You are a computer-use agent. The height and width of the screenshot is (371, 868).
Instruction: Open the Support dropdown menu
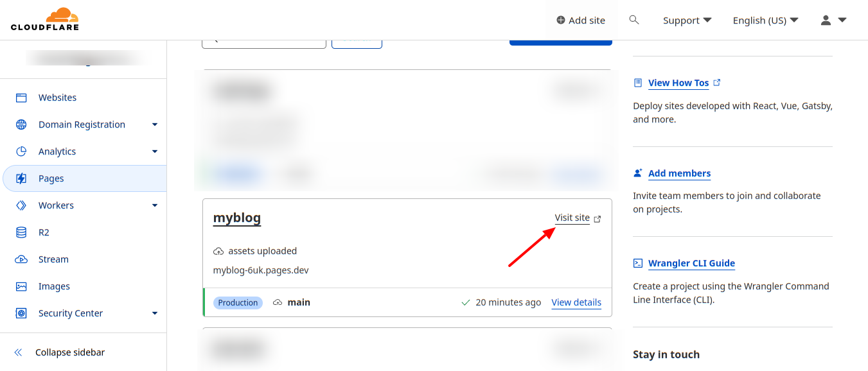tap(687, 20)
